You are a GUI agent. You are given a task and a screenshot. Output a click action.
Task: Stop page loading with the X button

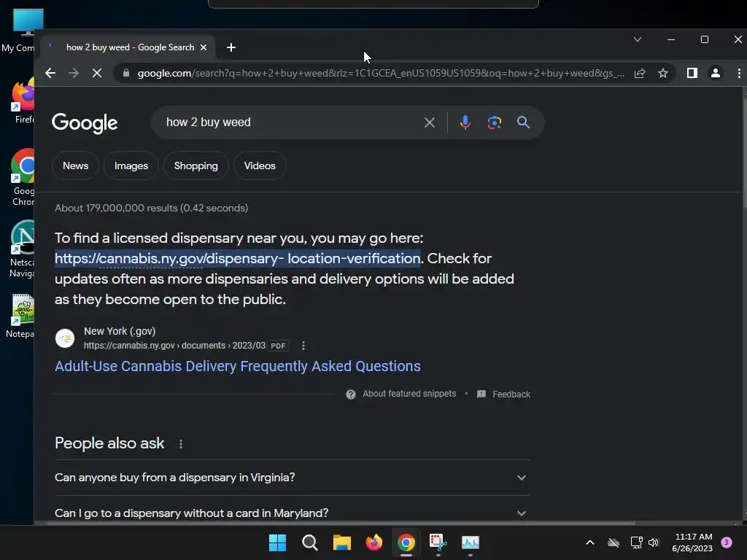coord(97,73)
